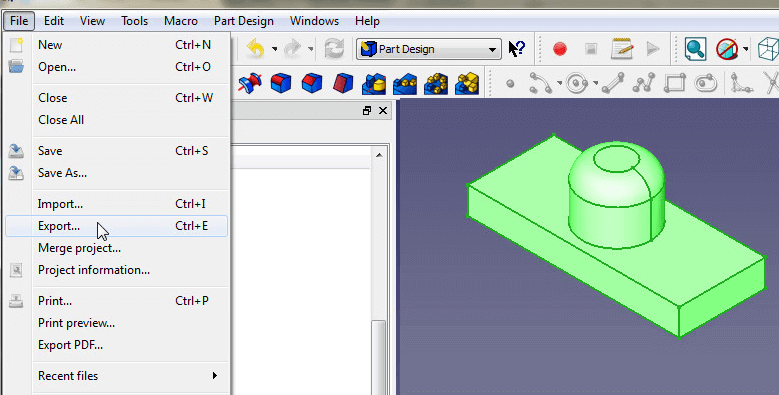Select the sketcher Fillet corner tool
This screenshot has width=779, height=395.
tap(742, 83)
